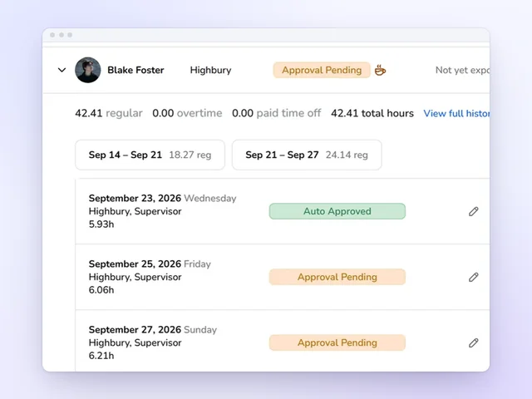Screen dimensions: 532x399
Task: Click the 5.93h duration
Action: tap(101, 224)
